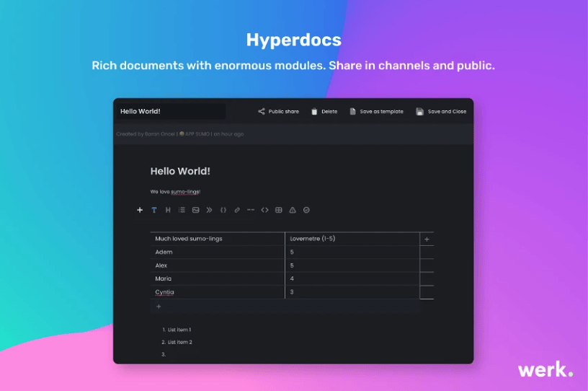Click the Lovemetre value in Adem's row

pyautogui.click(x=352, y=252)
